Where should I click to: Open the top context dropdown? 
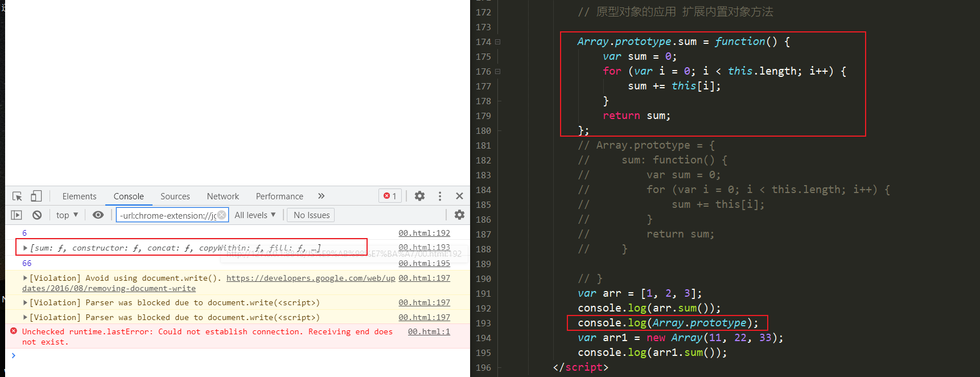tap(67, 215)
